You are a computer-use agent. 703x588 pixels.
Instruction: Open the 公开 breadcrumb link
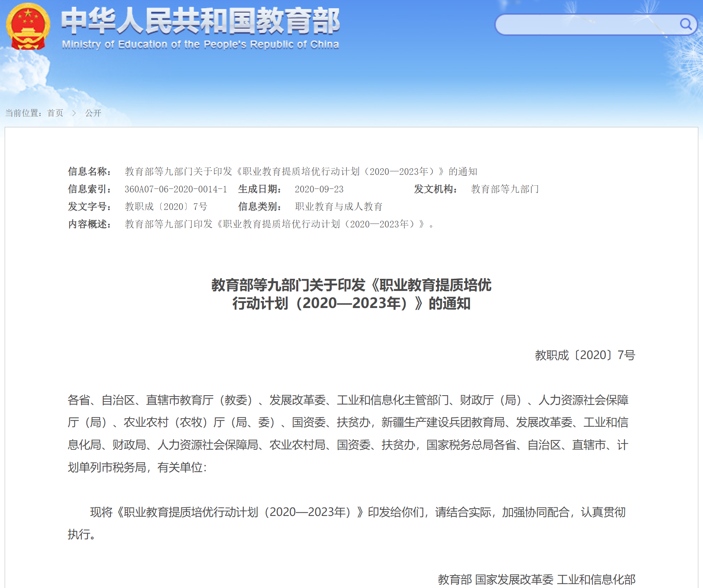(93, 113)
